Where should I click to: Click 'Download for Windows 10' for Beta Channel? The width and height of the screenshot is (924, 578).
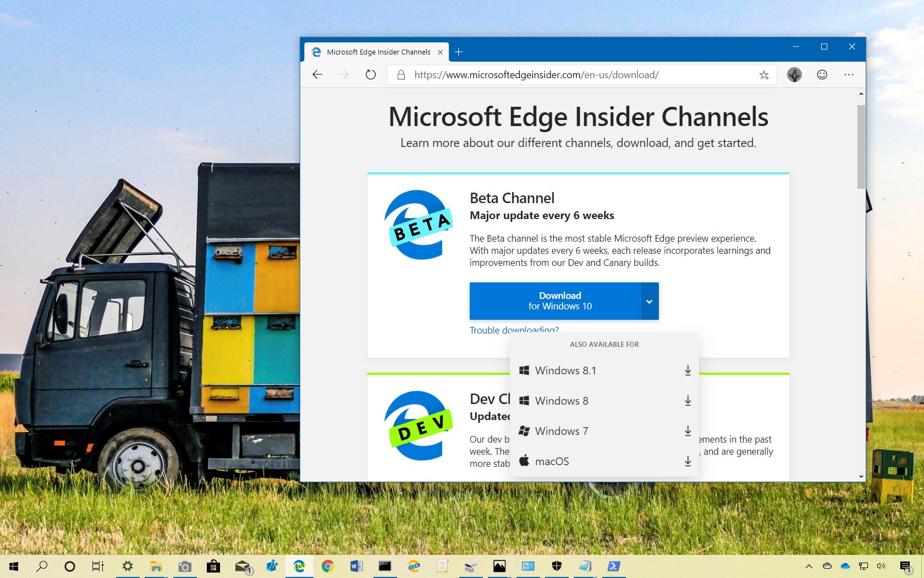(x=559, y=301)
